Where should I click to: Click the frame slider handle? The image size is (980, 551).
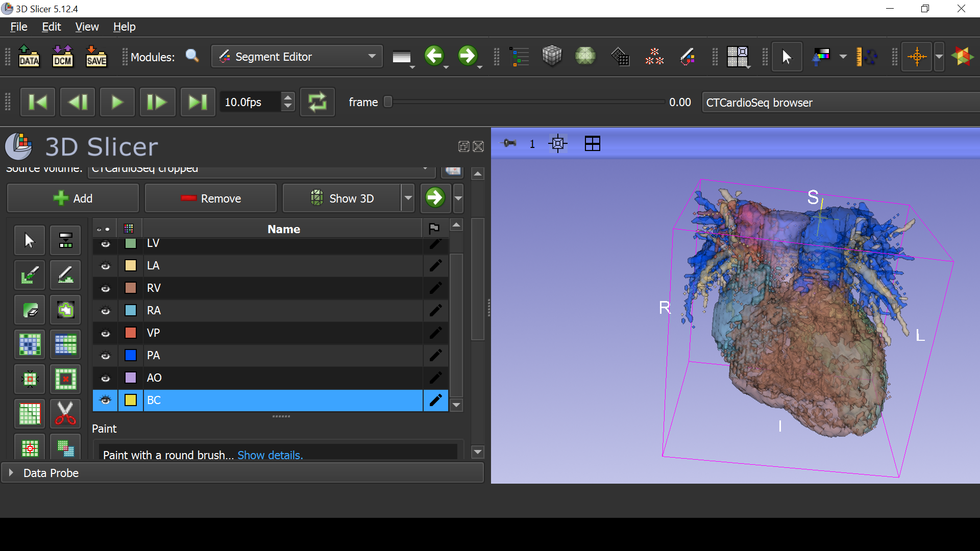388,102
